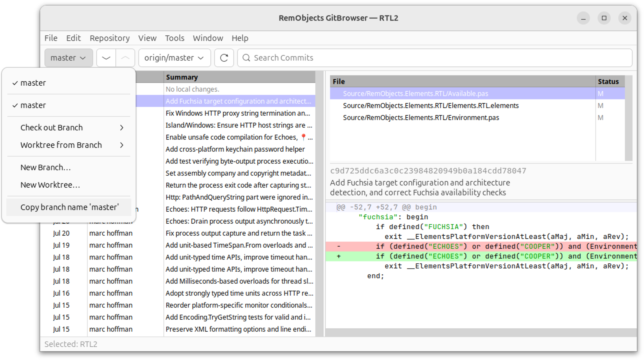644x360 pixels.
Task: Open the View menu
Action: pyautogui.click(x=147, y=38)
